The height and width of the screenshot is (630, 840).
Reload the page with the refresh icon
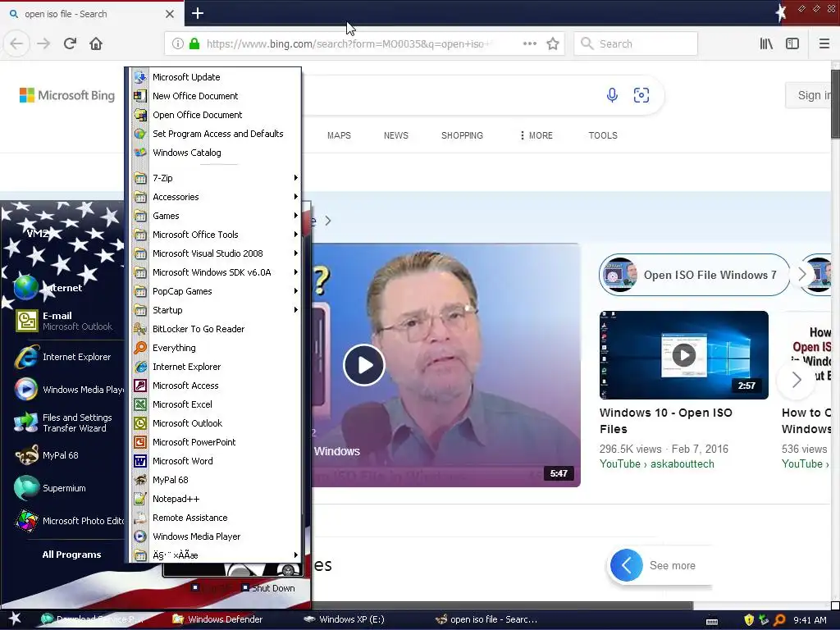coord(70,43)
